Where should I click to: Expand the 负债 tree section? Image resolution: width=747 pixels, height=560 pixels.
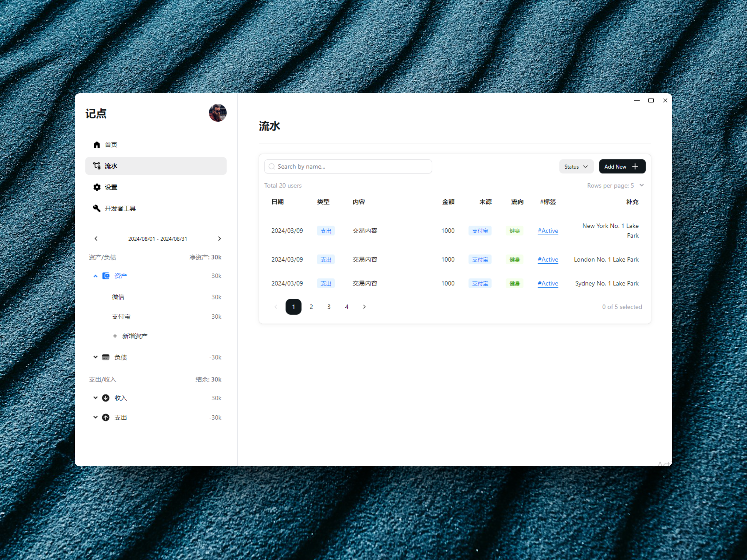(x=95, y=357)
